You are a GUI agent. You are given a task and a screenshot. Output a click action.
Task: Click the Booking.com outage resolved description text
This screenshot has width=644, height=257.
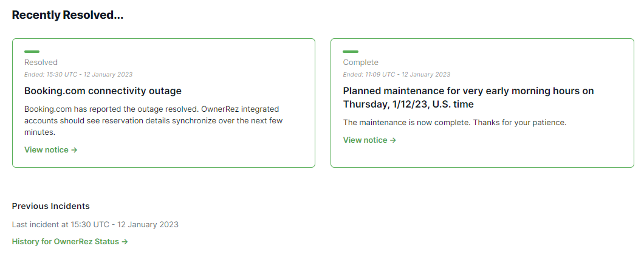click(x=152, y=120)
